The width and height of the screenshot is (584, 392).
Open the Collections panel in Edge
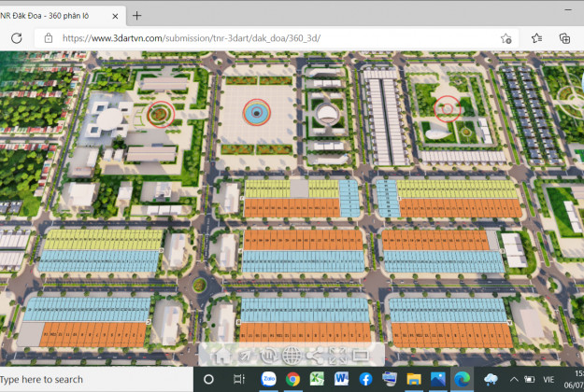pos(565,38)
